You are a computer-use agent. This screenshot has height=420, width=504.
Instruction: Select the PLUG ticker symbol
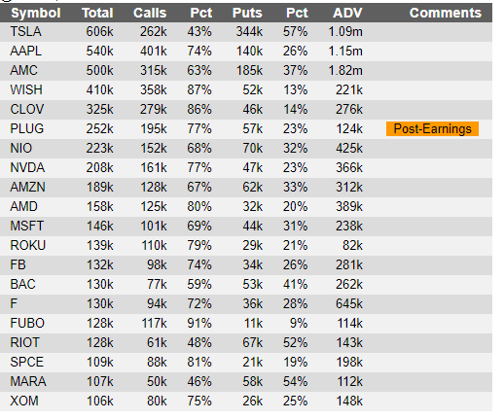(x=26, y=129)
